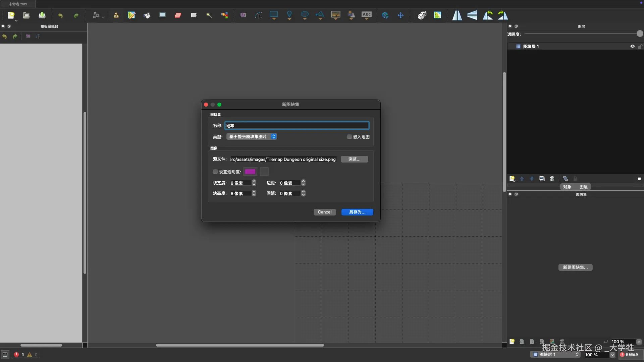Select the Stamp Brush tool
The image size is (644, 362).
tap(116, 15)
